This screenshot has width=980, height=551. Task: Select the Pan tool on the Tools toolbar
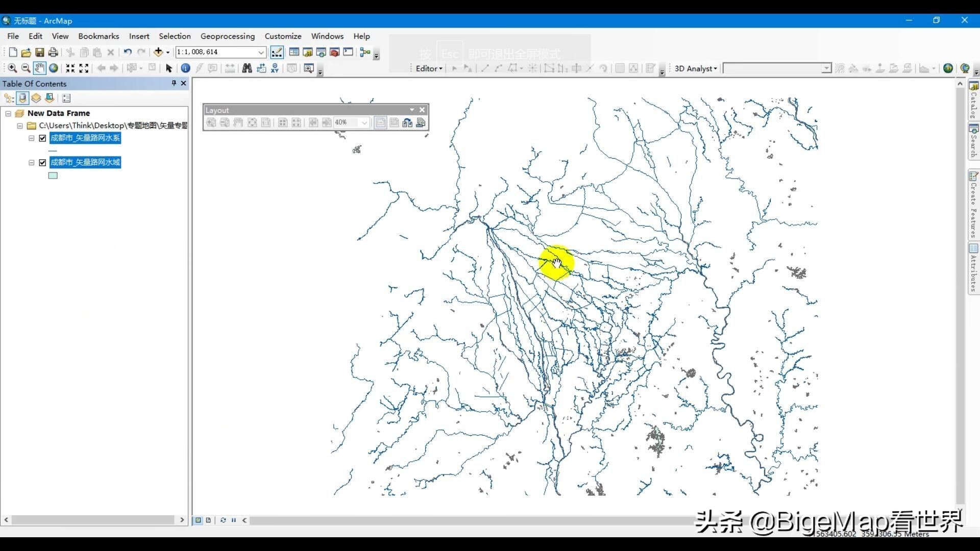[x=39, y=68]
